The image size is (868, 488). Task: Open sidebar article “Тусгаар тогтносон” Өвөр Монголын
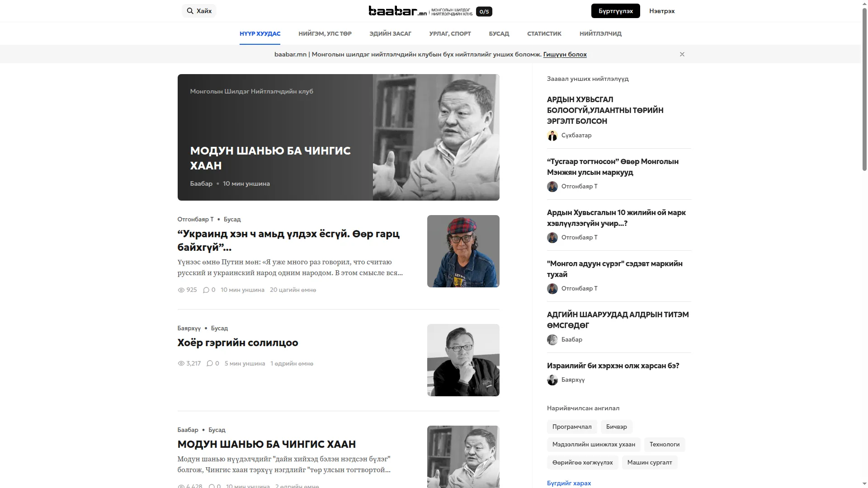(613, 167)
